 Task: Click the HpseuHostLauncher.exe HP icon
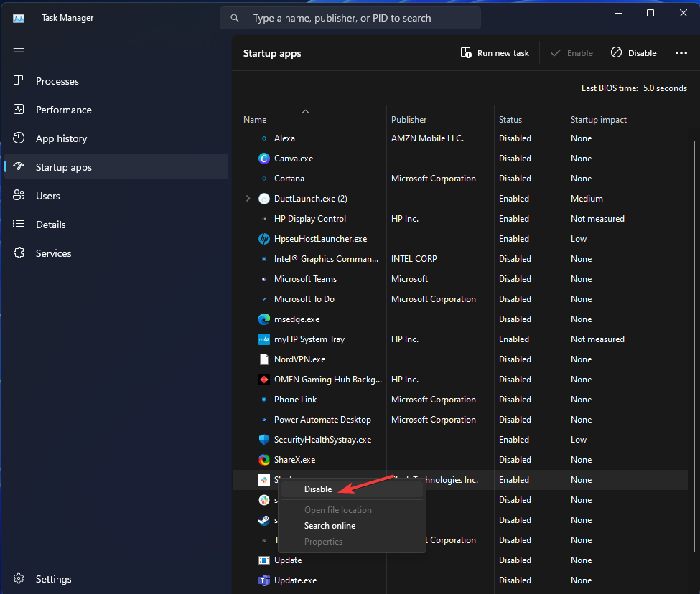point(264,239)
